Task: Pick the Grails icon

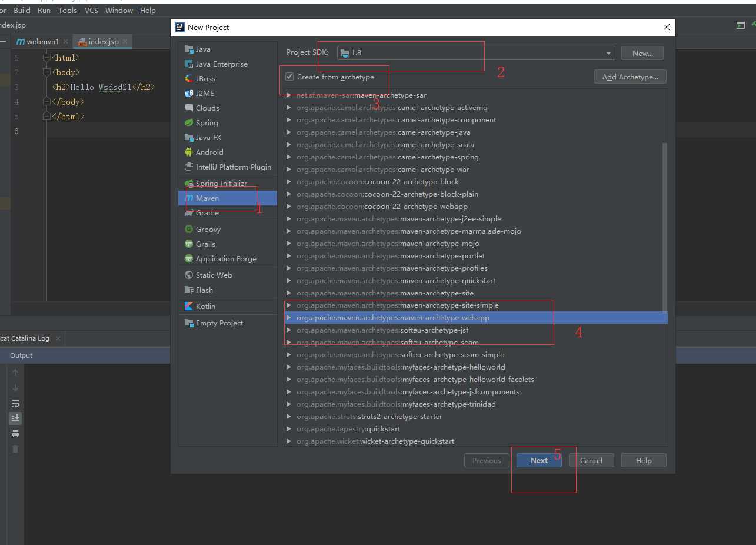Action: [x=188, y=244]
